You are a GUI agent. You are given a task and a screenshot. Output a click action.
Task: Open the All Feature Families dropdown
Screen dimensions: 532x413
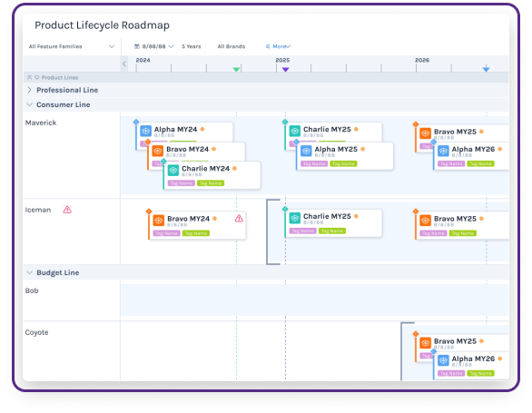click(72, 46)
